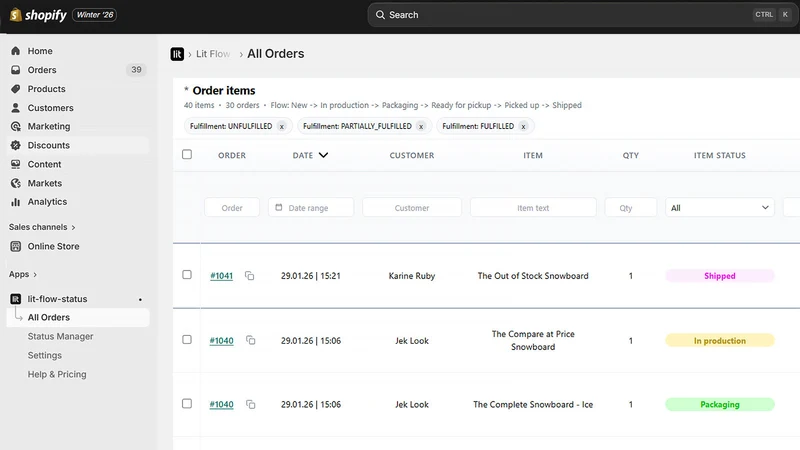The width and height of the screenshot is (800, 450).
Task: Change the Shipped status pill
Action: coord(719,276)
